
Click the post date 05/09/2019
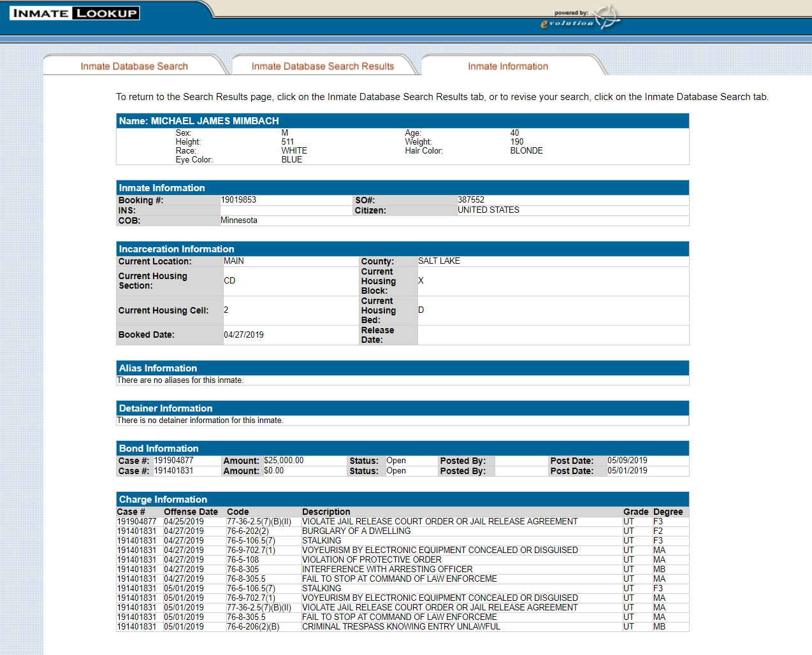[x=627, y=461]
